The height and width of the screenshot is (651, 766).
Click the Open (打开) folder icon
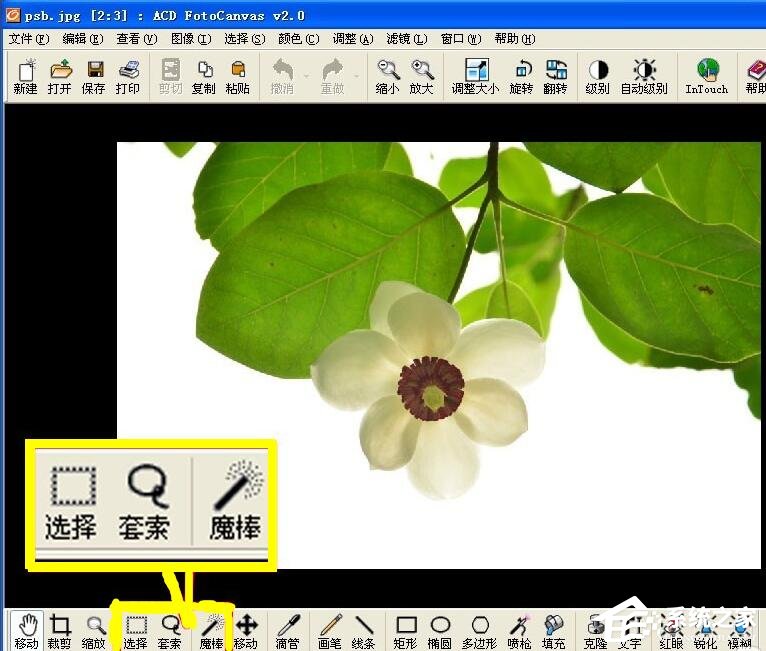tap(60, 76)
